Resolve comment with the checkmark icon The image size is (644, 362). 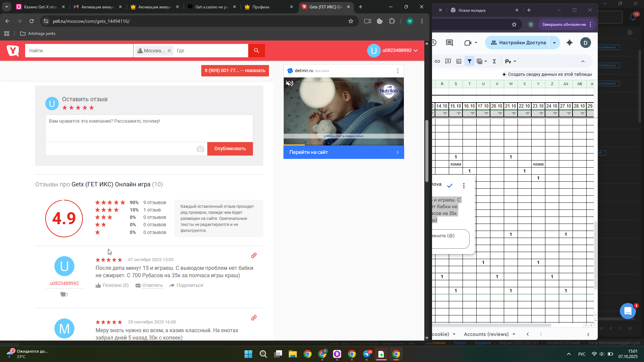pyautogui.click(x=450, y=186)
